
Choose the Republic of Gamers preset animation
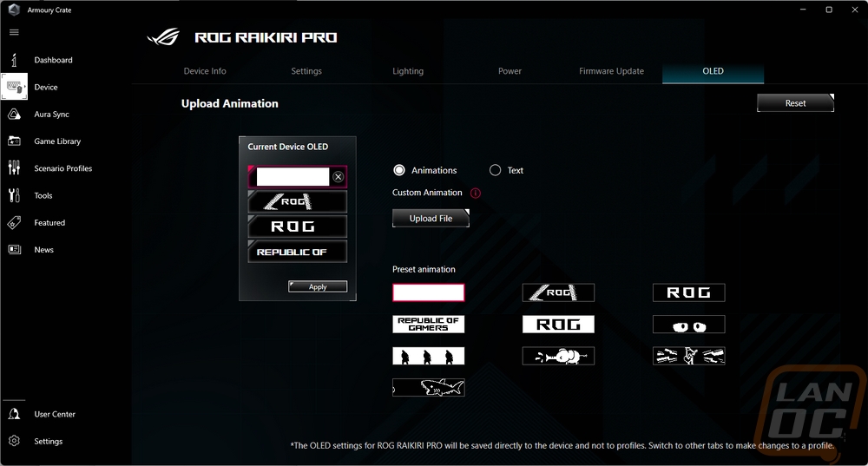click(x=429, y=325)
